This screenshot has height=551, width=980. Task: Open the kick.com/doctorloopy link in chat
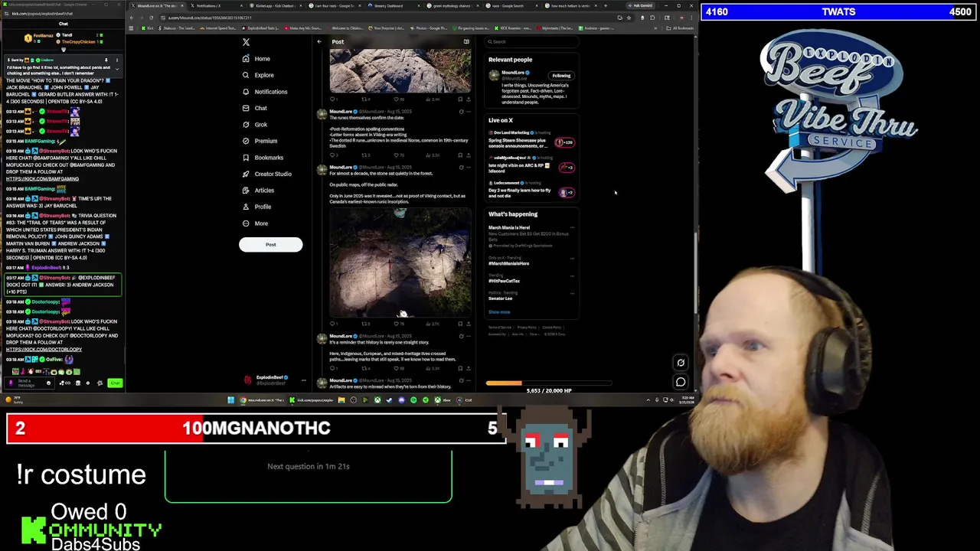point(44,350)
